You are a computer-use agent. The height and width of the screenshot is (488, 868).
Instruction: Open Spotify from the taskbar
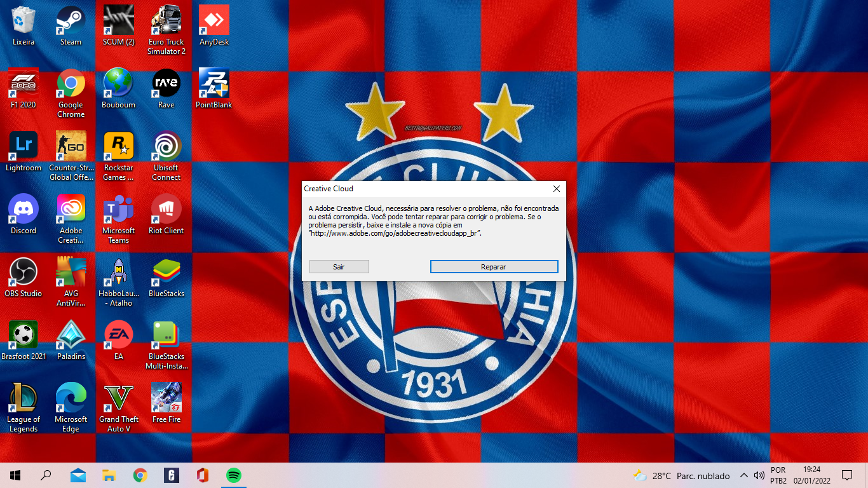pyautogui.click(x=234, y=475)
